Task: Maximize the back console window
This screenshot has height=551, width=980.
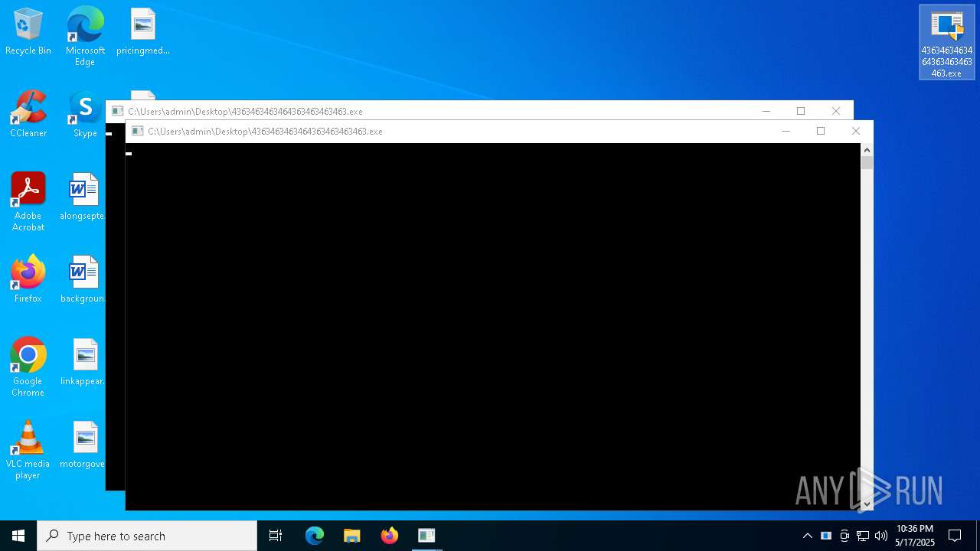Action: [801, 111]
